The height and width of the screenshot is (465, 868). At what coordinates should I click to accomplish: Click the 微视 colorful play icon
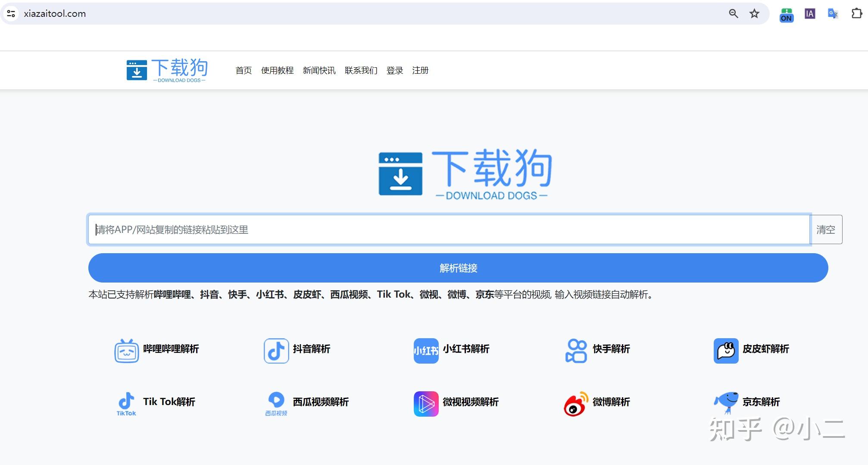coord(426,404)
